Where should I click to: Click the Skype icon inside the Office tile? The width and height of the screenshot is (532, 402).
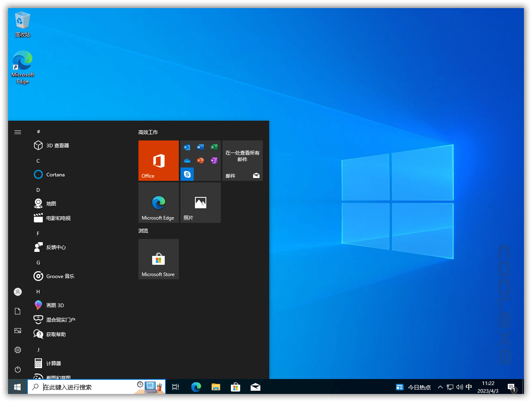(x=187, y=174)
